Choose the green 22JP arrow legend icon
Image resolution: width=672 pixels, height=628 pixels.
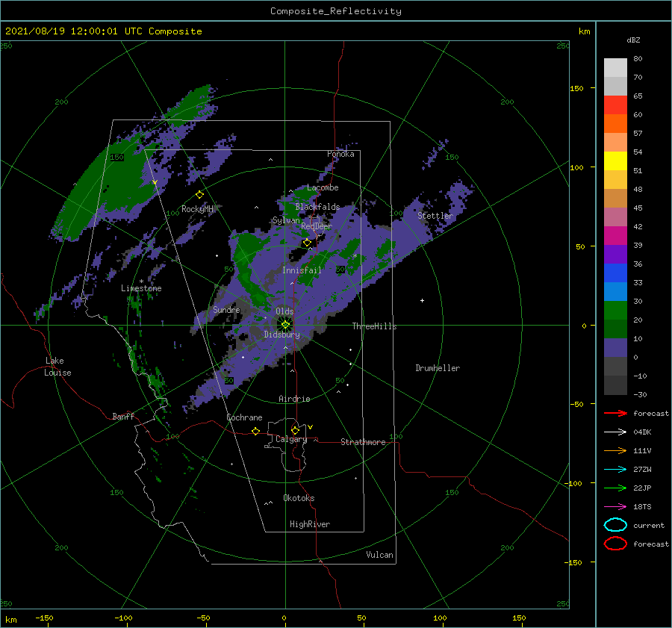coord(615,488)
